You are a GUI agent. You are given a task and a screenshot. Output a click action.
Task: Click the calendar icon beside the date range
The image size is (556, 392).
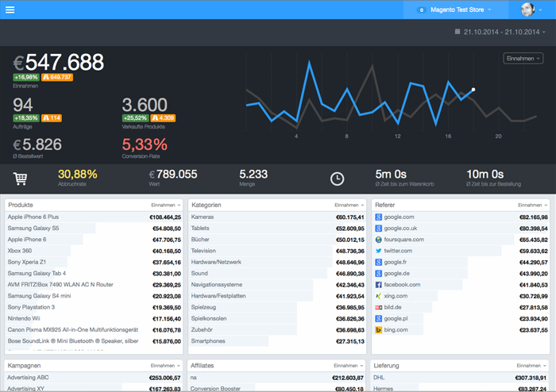(x=458, y=32)
